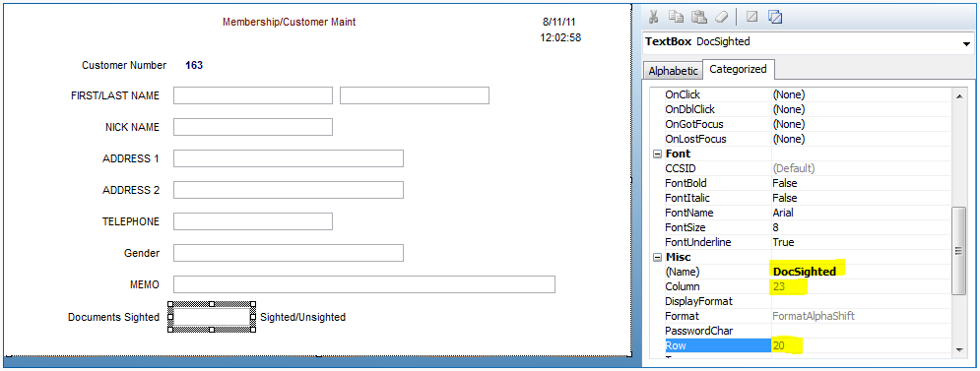Click the Membership/Customer Maint title label
The image size is (980, 371).
289,22
